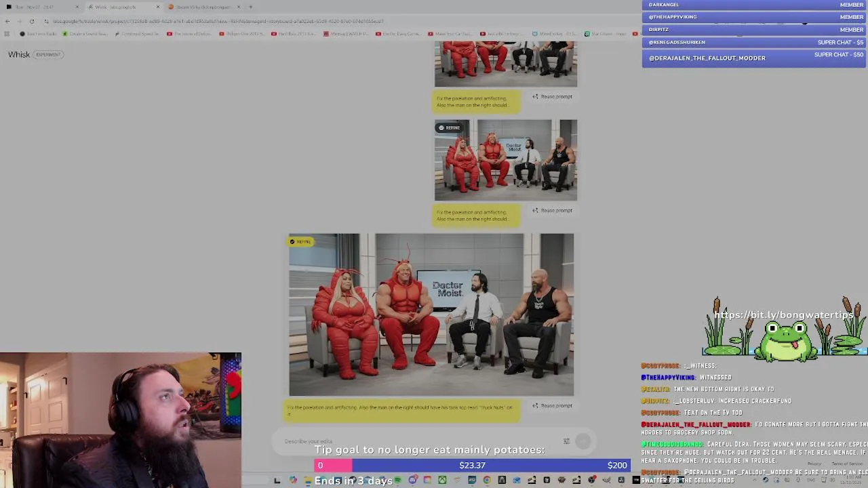Click the streamer webcam feed
The width and height of the screenshot is (868, 488).
pos(121,420)
